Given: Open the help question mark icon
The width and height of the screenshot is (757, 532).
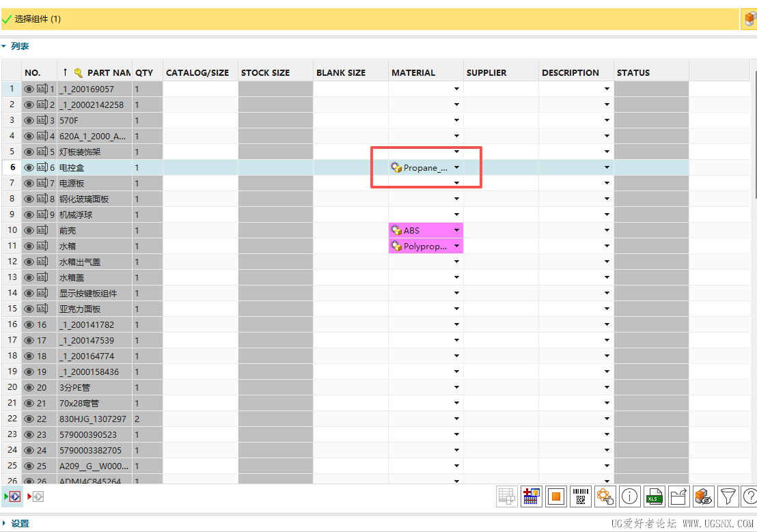Looking at the screenshot, I should coord(749,496).
